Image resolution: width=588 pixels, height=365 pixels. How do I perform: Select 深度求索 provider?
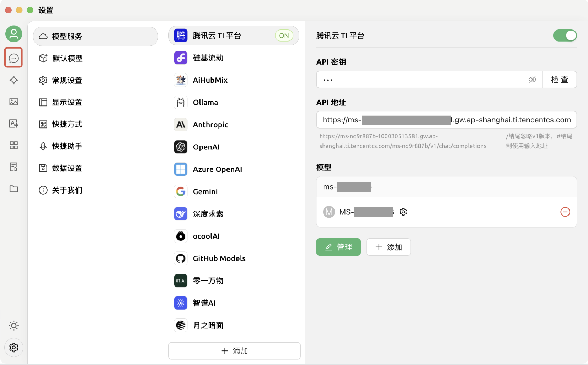234,214
